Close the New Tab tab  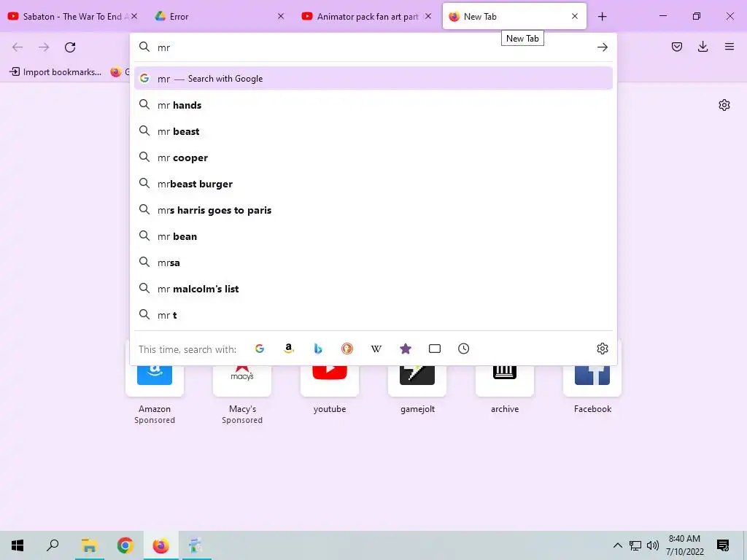coord(575,16)
